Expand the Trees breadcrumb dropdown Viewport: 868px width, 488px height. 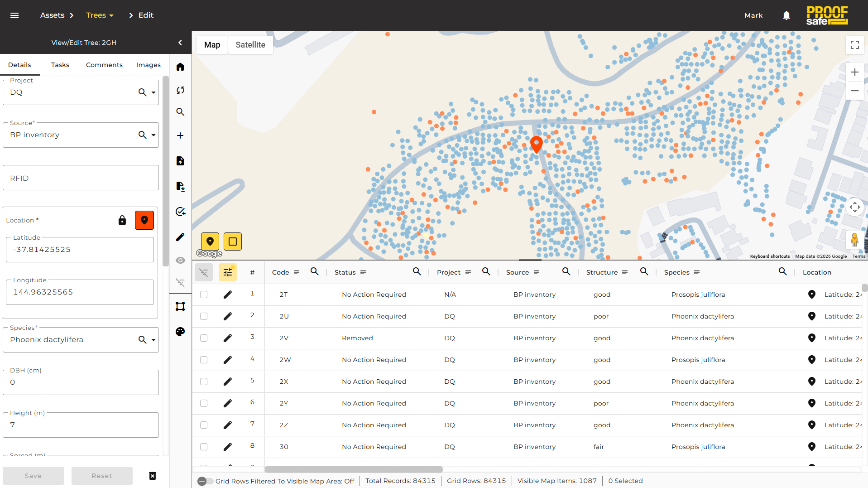(x=112, y=15)
